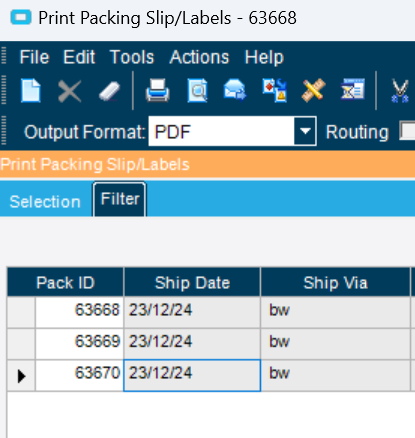This screenshot has height=438, width=415.
Task: Click the Ship Via column header
Action: pos(335,283)
